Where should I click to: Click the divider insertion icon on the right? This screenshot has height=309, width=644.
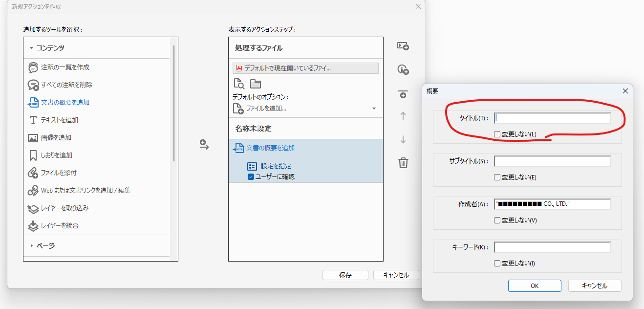(403, 93)
